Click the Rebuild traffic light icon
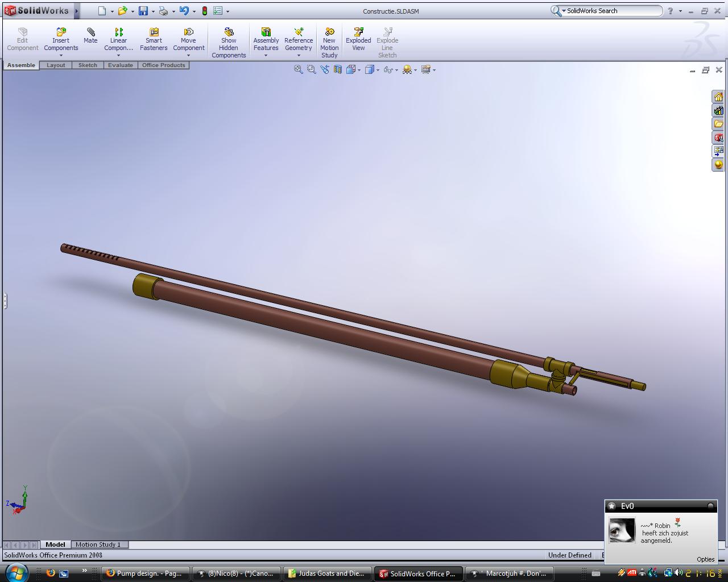This screenshot has height=582, width=728. pyautogui.click(x=205, y=11)
